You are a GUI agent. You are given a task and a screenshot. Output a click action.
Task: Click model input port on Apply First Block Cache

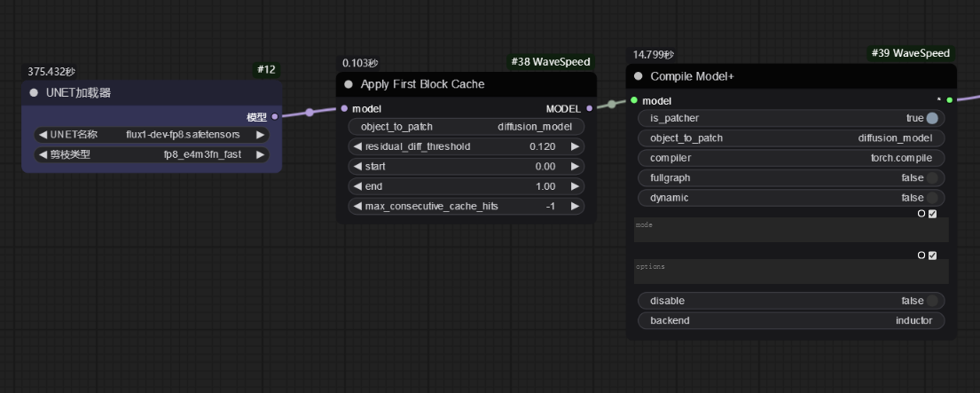(344, 108)
